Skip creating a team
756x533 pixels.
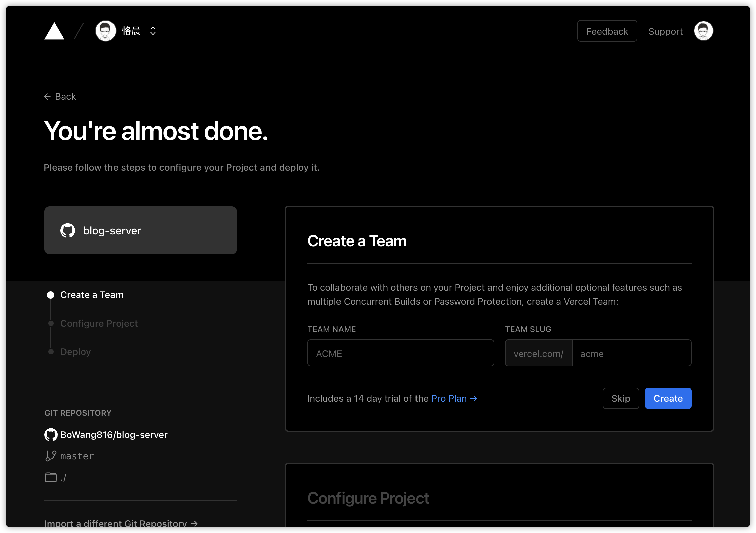[x=621, y=398]
